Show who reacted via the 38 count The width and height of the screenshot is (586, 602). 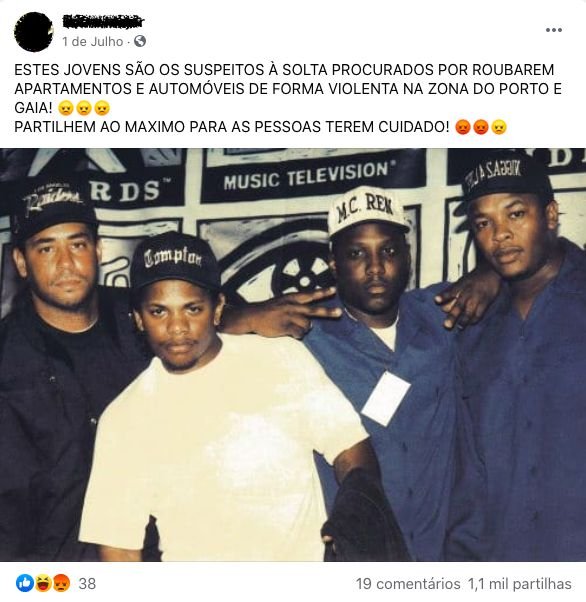tap(87, 584)
